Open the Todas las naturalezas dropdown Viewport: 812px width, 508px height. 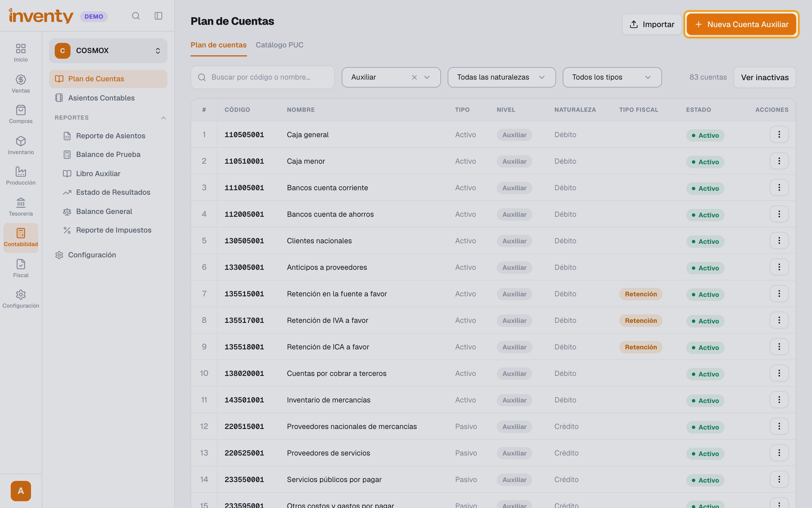tap(502, 77)
